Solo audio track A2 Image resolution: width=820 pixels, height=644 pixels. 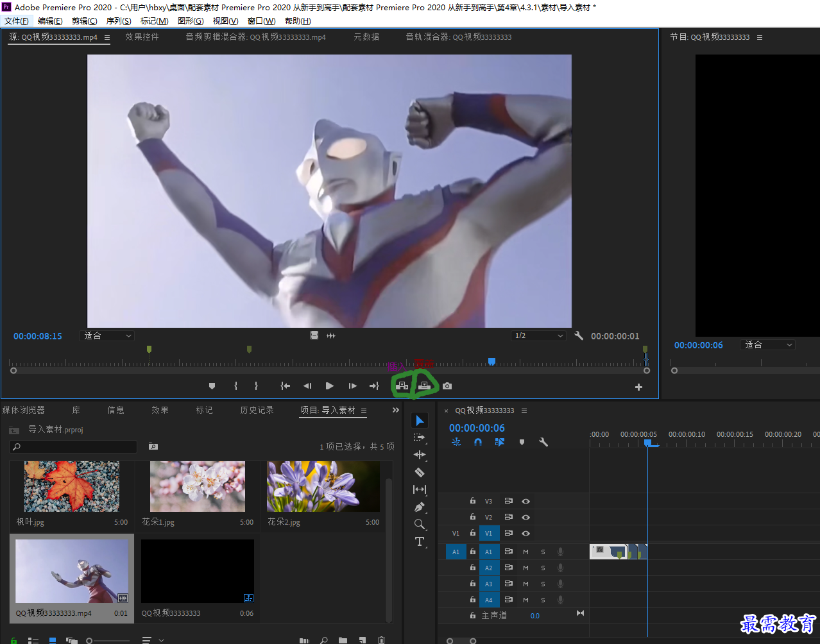click(x=543, y=568)
